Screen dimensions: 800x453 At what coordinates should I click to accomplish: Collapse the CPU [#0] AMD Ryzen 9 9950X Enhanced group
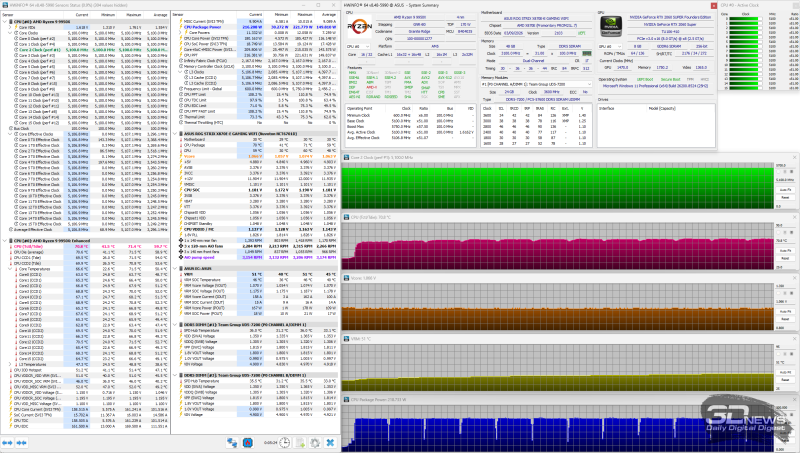[5, 240]
